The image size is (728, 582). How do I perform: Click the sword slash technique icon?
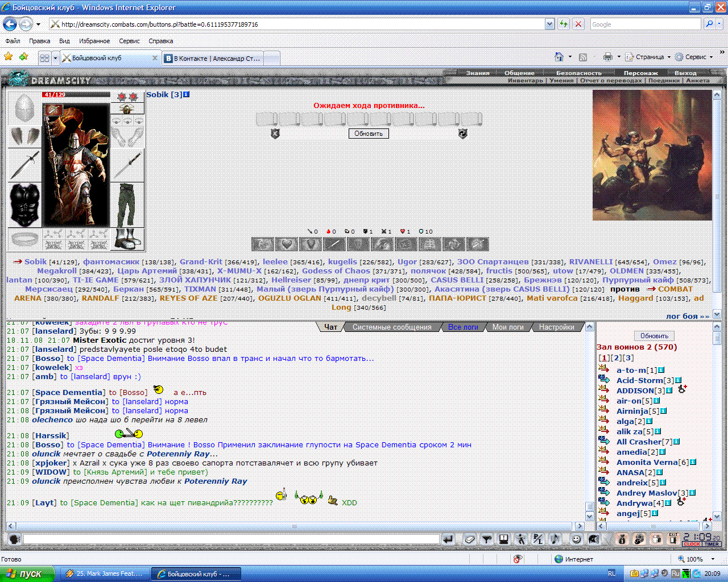click(334, 244)
